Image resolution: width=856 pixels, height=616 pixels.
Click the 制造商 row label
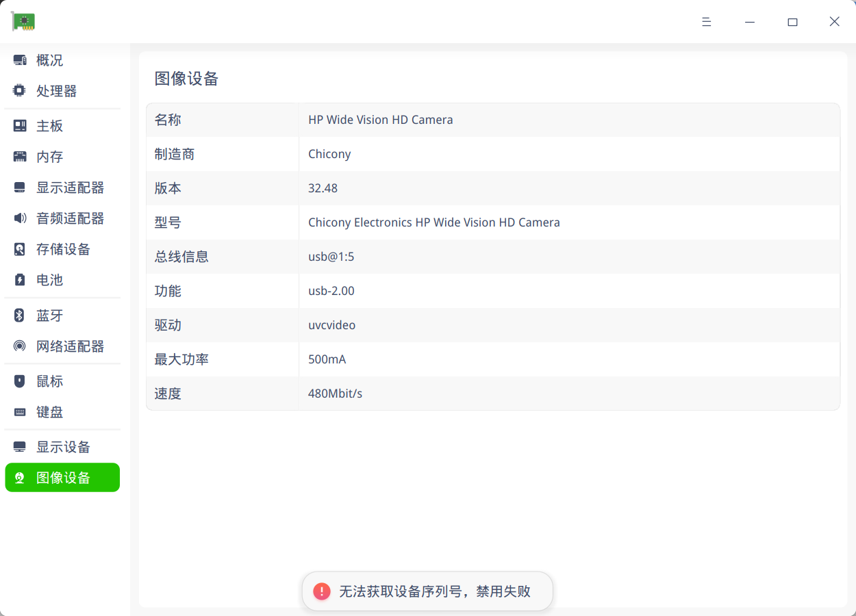coord(175,154)
